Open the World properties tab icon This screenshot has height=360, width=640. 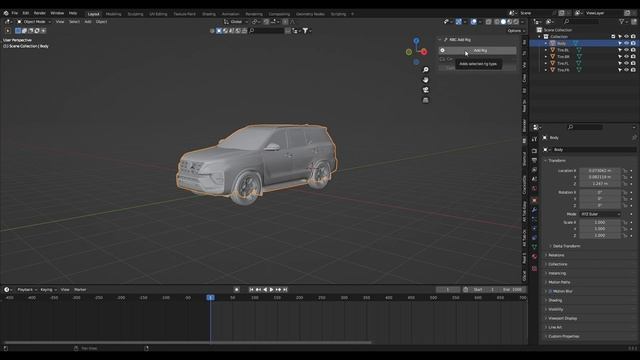point(534,189)
